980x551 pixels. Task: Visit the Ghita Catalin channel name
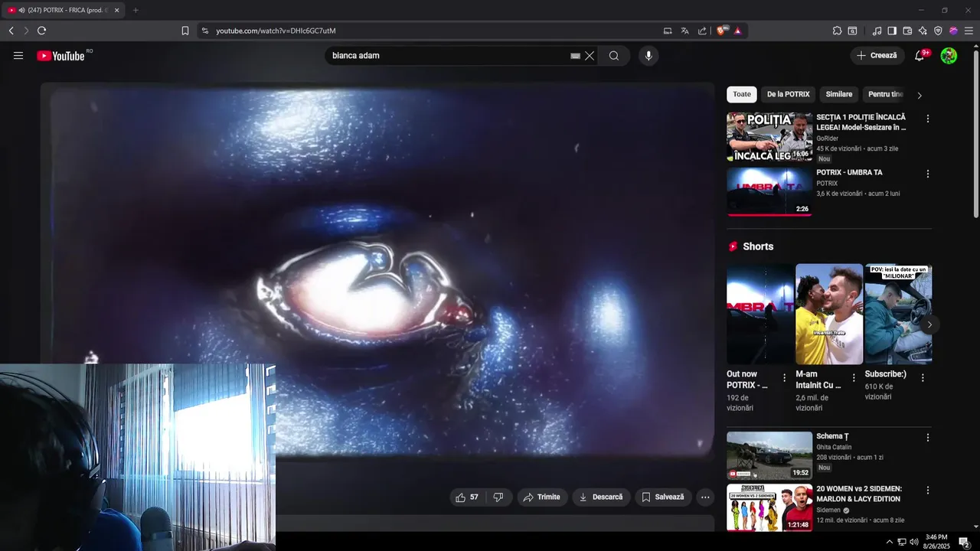coord(834,447)
